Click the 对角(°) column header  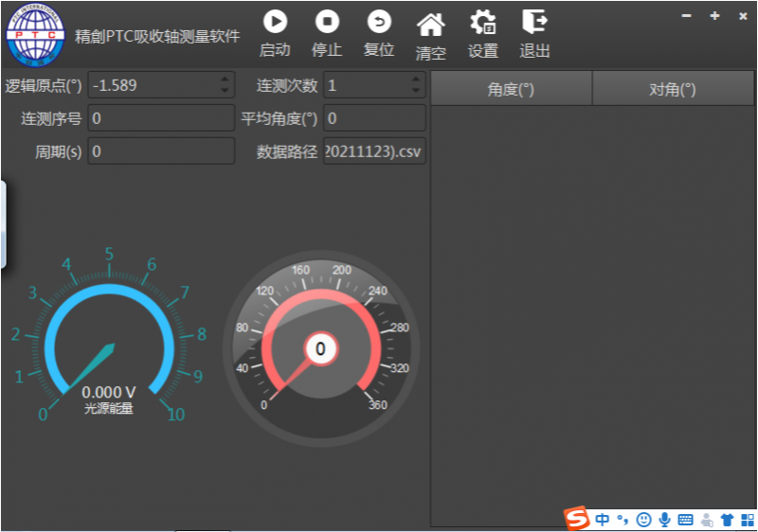pyautogui.click(x=673, y=90)
